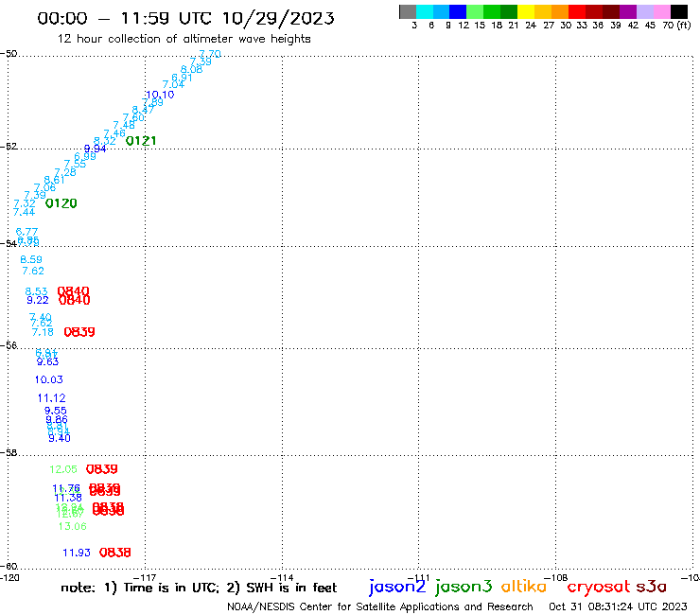Click the wave height value '9.40'

pyautogui.click(x=60, y=438)
